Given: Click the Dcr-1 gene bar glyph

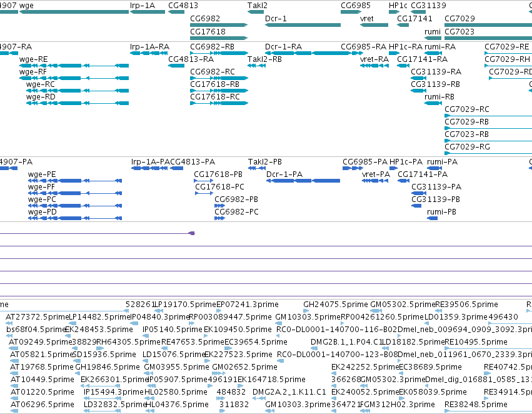Looking at the screenshot, I should tap(303, 25).
